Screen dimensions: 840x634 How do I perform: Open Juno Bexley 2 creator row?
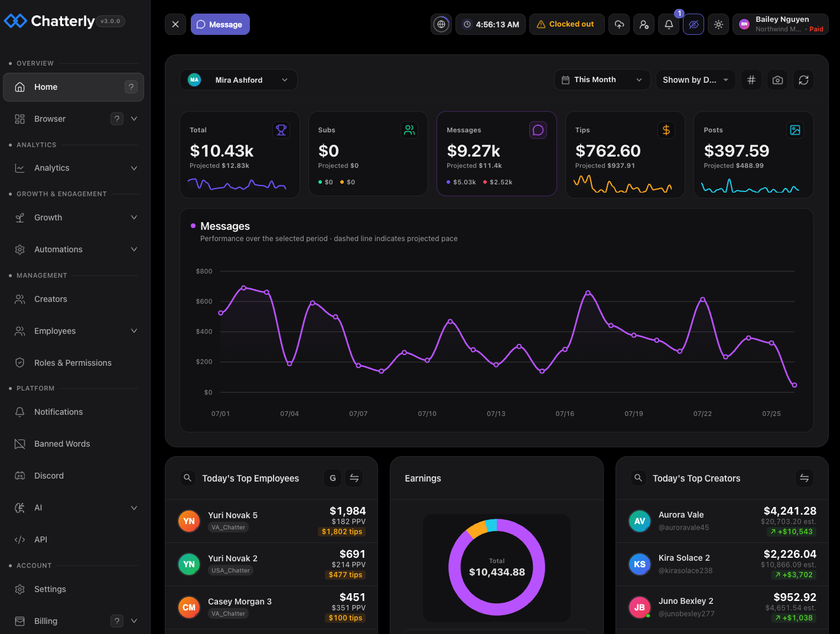click(722, 607)
